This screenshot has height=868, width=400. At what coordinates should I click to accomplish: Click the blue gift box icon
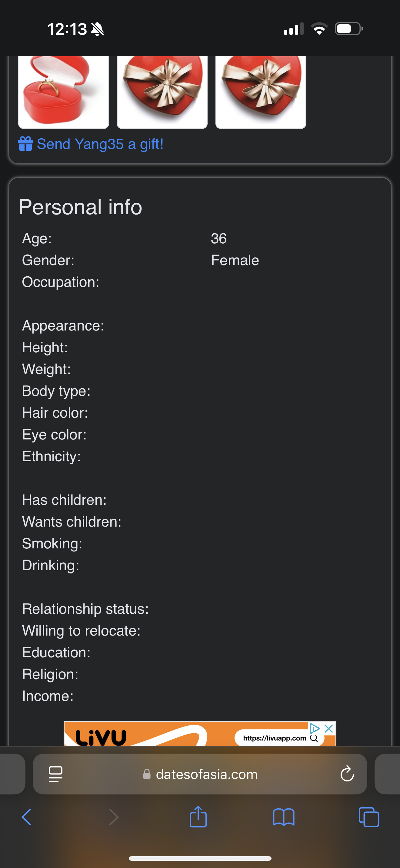pos(25,144)
